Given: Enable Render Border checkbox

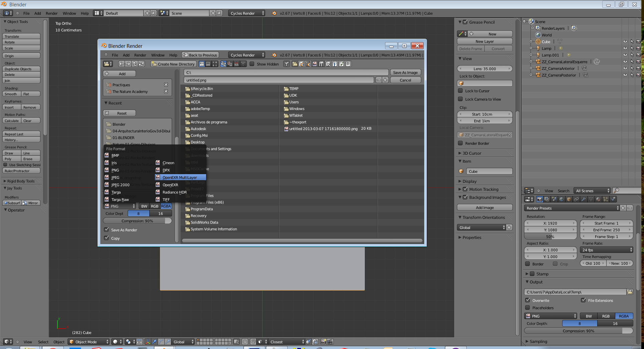Looking at the screenshot, I should click(x=460, y=143).
